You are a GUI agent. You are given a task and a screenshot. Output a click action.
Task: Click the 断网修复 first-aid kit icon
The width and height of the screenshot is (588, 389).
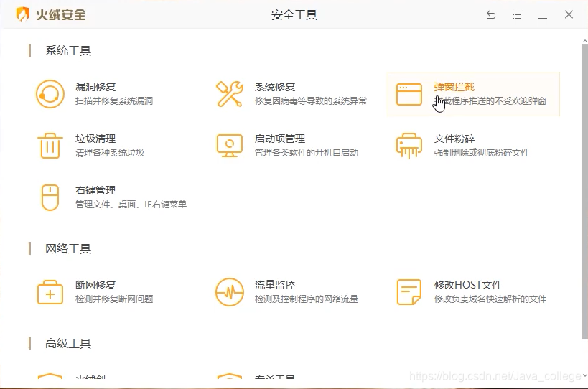point(50,292)
